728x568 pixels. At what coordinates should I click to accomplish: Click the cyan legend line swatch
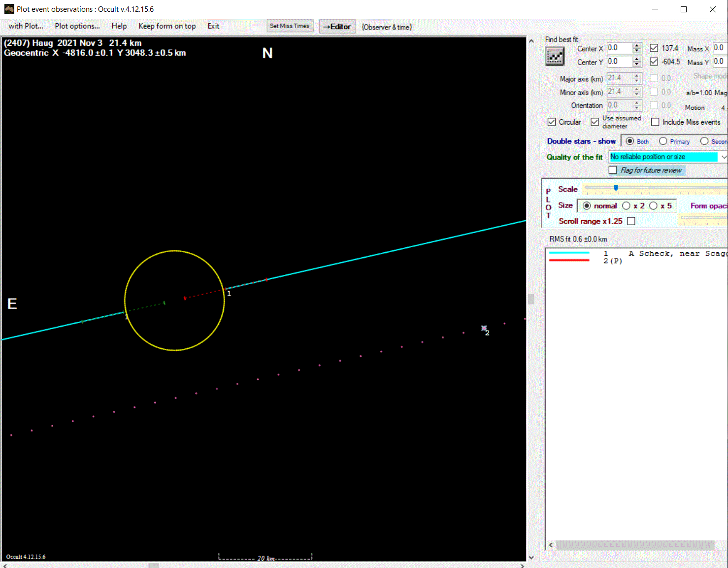(x=569, y=253)
